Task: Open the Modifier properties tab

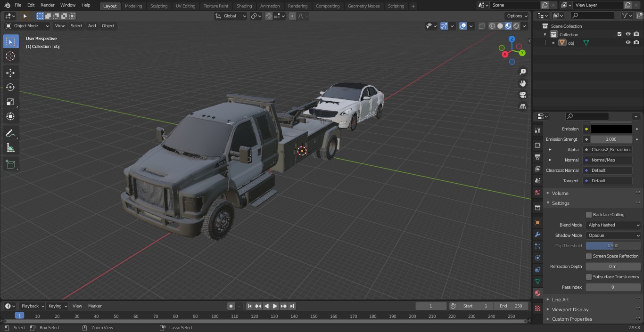Action: click(x=537, y=234)
